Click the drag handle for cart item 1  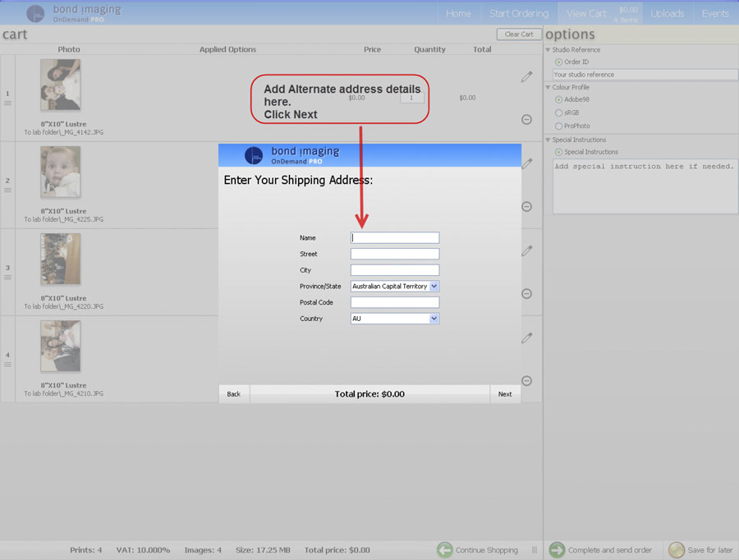pyautogui.click(x=7, y=103)
